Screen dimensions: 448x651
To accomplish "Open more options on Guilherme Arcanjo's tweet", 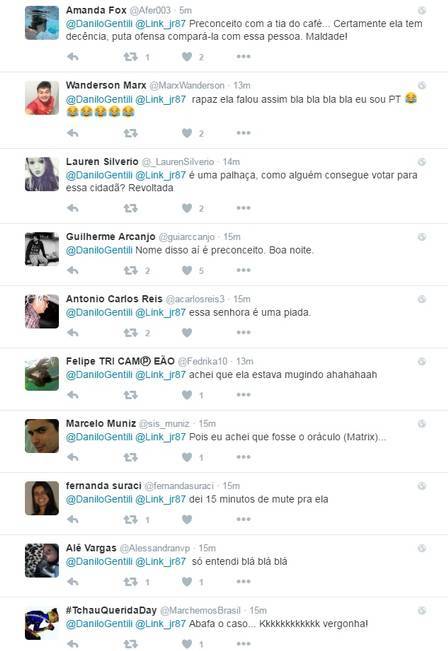I will pos(243,270).
